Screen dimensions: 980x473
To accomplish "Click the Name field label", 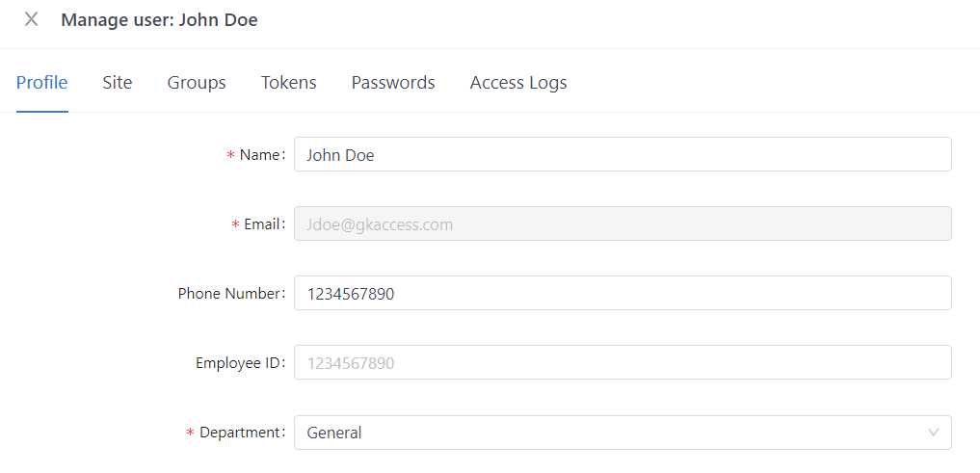I will point(260,155).
